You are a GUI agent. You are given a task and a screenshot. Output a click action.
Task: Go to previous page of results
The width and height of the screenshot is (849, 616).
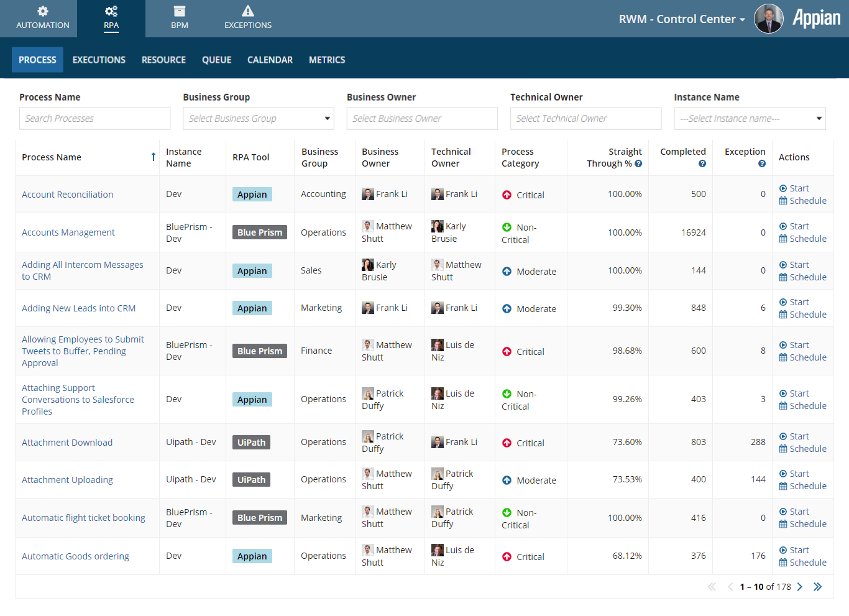coord(730,587)
